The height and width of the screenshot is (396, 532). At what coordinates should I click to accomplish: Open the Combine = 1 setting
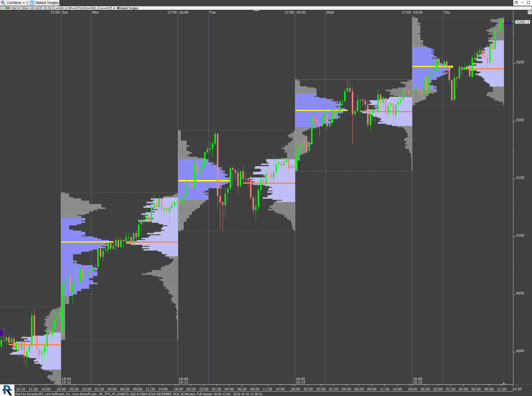[17, 3]
